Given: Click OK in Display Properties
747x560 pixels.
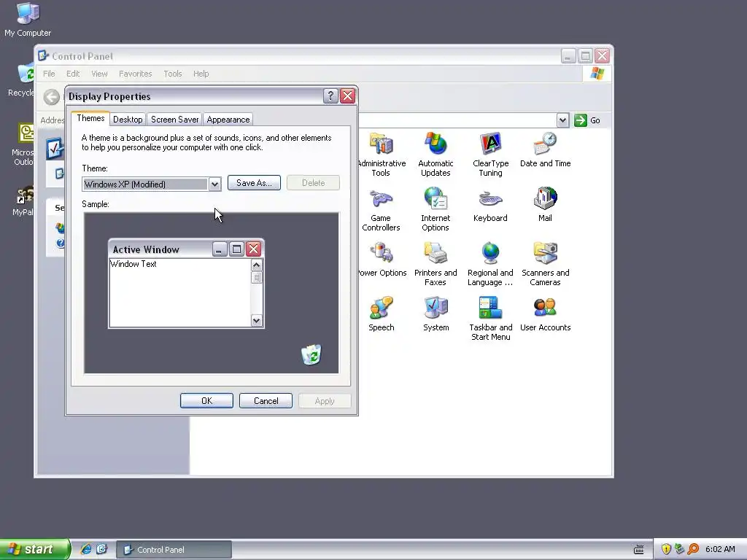Looking at the screenshot, I should pos(206,401).
